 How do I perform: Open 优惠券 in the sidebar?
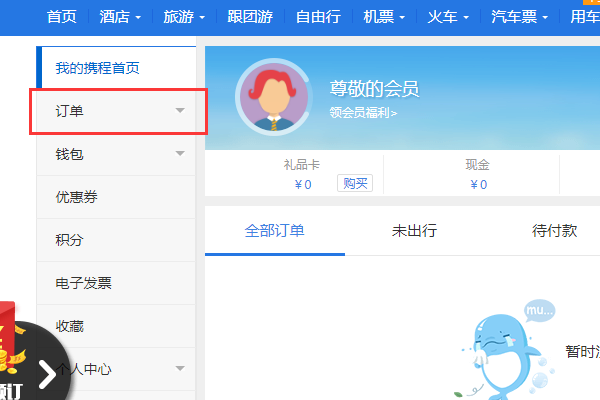coord(116,197)
